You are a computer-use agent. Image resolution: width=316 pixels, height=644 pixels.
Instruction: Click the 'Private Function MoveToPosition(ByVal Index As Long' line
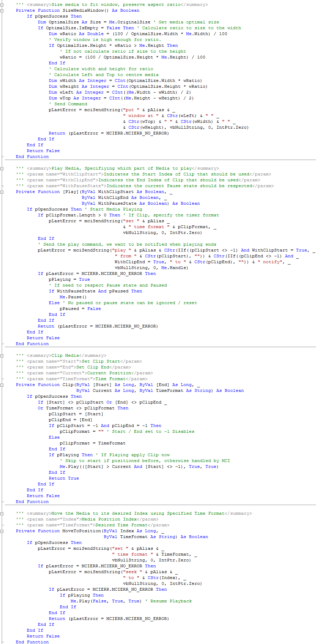90,531
